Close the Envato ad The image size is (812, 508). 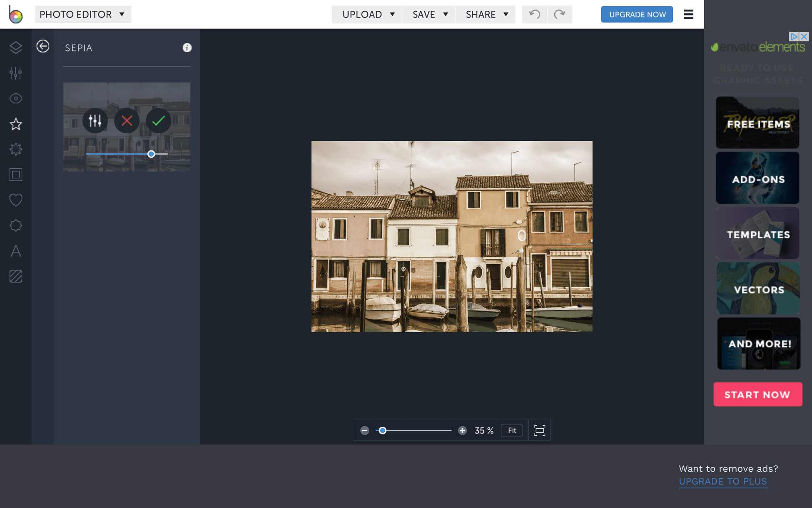tap(804, 36)
